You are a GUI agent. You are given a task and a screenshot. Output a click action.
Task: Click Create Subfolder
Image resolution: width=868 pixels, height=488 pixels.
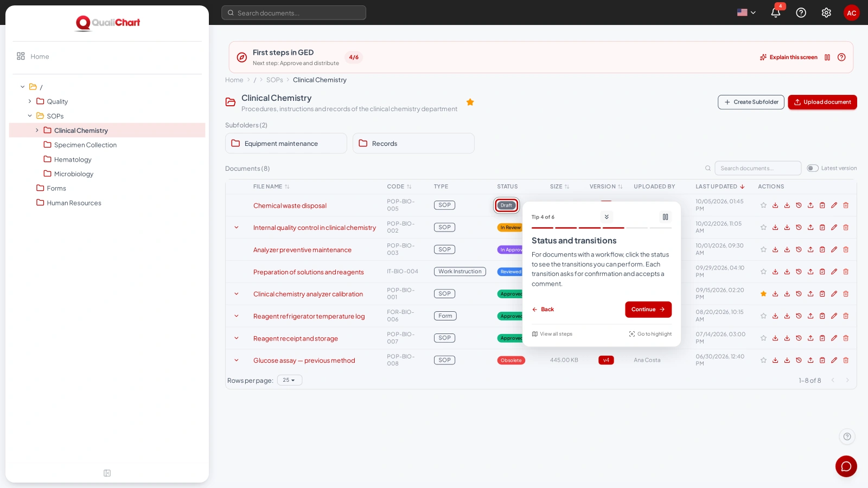pos(751,102)
